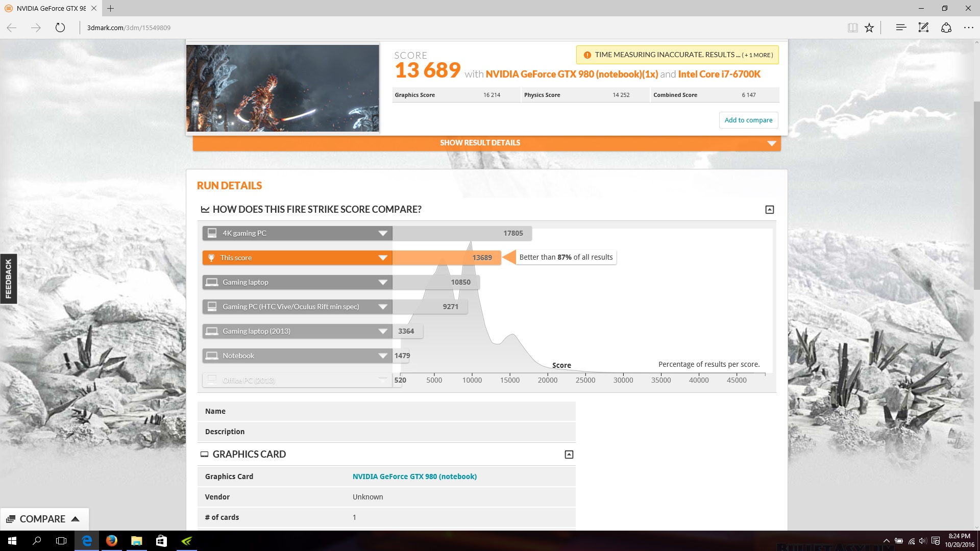
Task: Click Add to compare button
Action: 748,120
